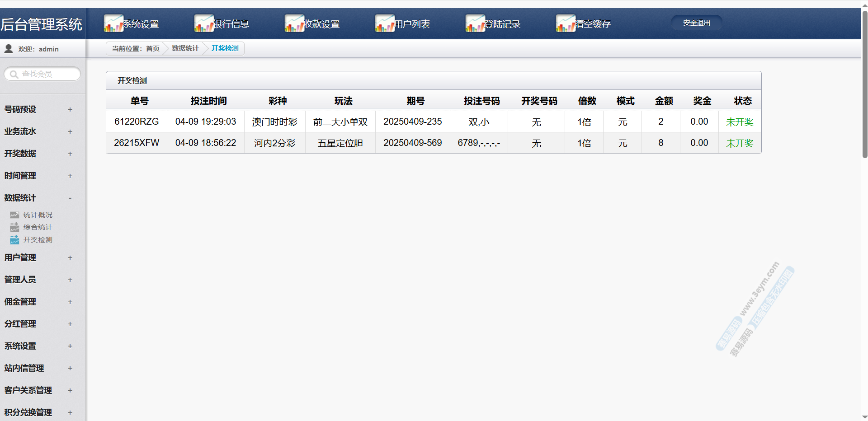
Task: Expand the 开奖数据 menu group
Action: [x=70, y=154]
